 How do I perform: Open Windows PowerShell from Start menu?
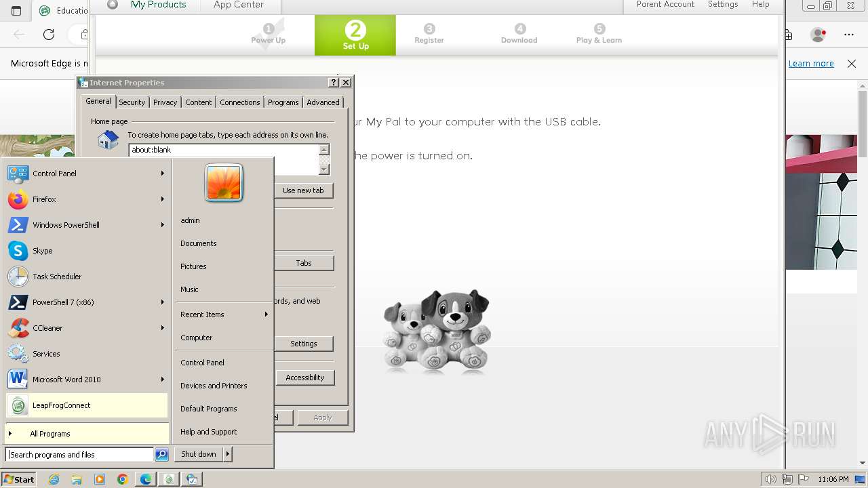86,225
